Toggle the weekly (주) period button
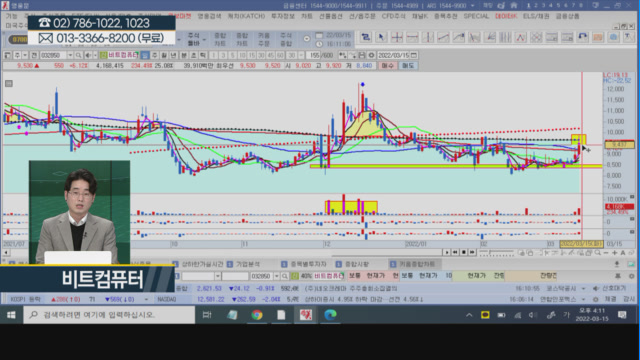 click(x=155, y=55)
